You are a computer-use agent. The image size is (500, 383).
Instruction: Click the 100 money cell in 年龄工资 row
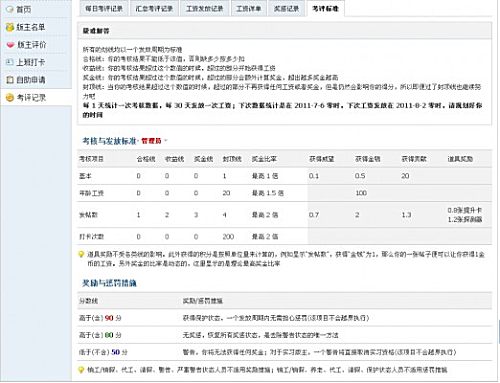[361, 193]
